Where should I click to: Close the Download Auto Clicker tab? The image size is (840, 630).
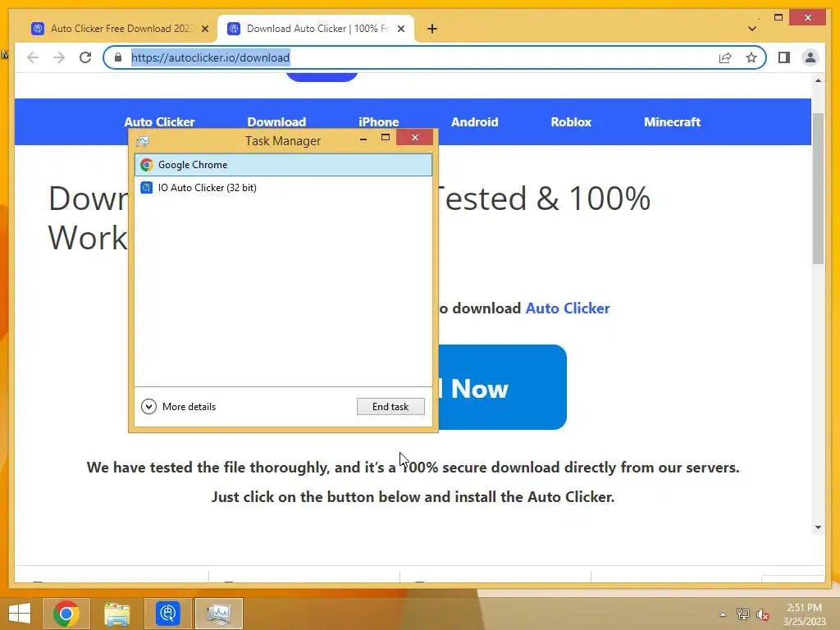pyautogui.click(x=400, y=29)
